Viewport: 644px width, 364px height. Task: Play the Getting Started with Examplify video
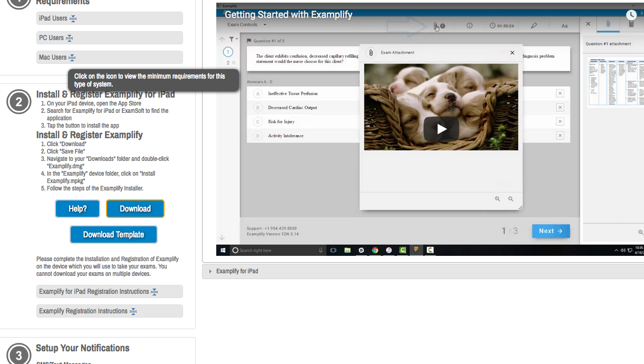[x=441, y=129]
